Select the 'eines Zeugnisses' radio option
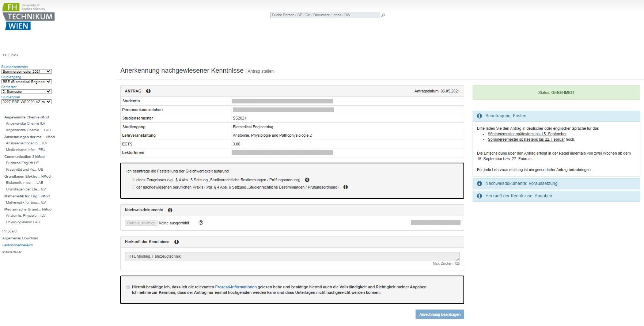 [x=133, y=180]
